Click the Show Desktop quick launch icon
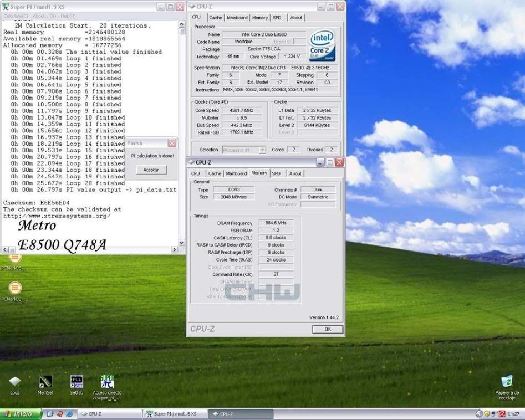 coord(50,414)
